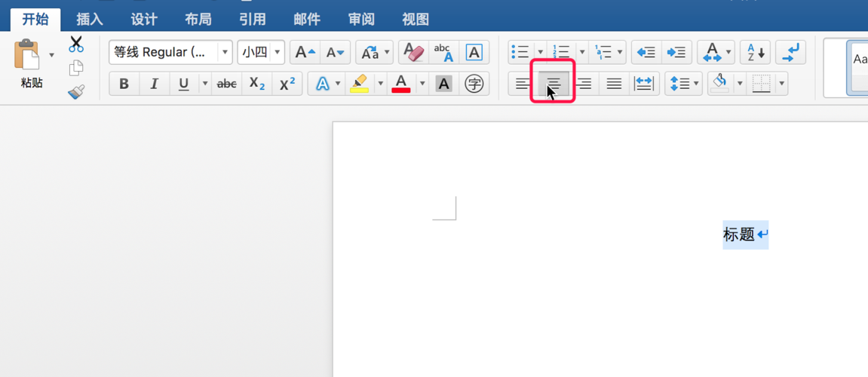Apply distributed alignment
The image size is (868, 377).
pos(644,84)
